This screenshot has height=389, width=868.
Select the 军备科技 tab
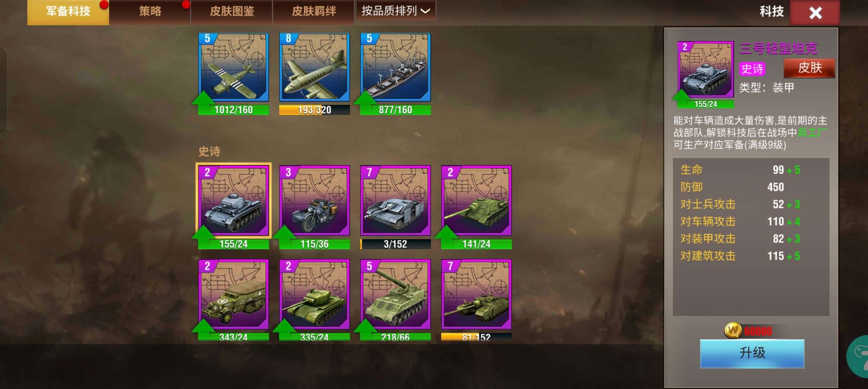68,12
